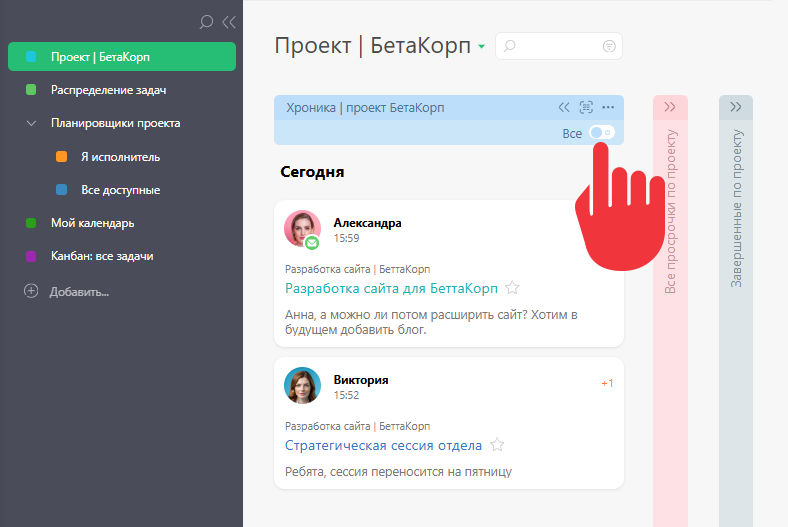Viewport: 788px width, 527px height.
Task: Collapse Планировщики проекта group chevron
Action: pyautogui.click(x=31, y=123)
